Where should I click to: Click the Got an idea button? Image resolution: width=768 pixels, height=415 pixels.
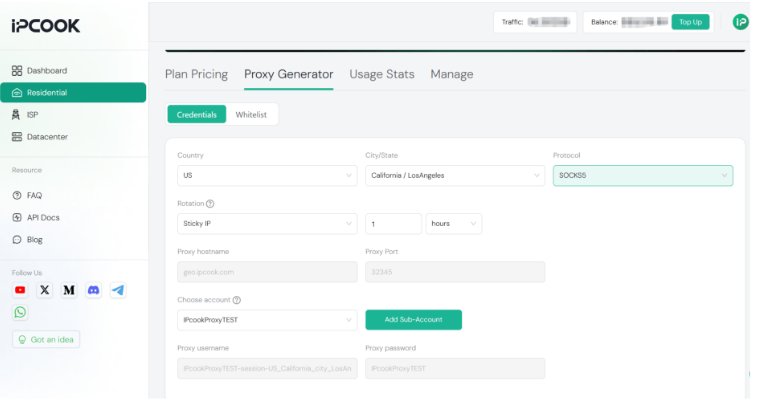click(x=46, y=340)
